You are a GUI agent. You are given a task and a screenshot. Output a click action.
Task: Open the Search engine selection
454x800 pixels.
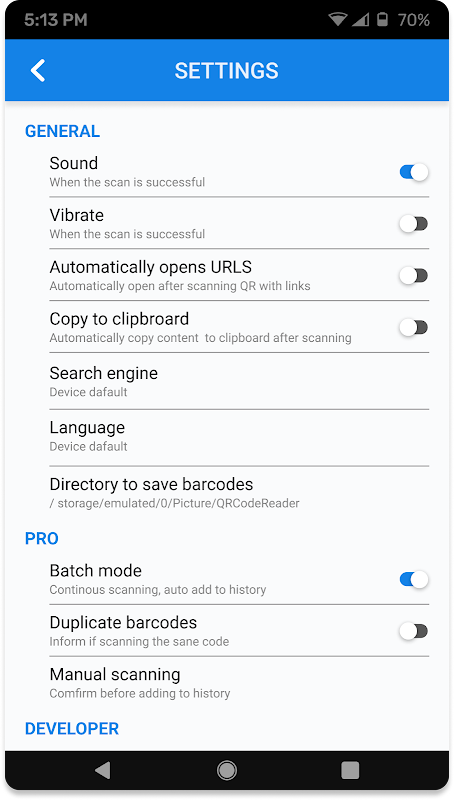click(239, 381)
